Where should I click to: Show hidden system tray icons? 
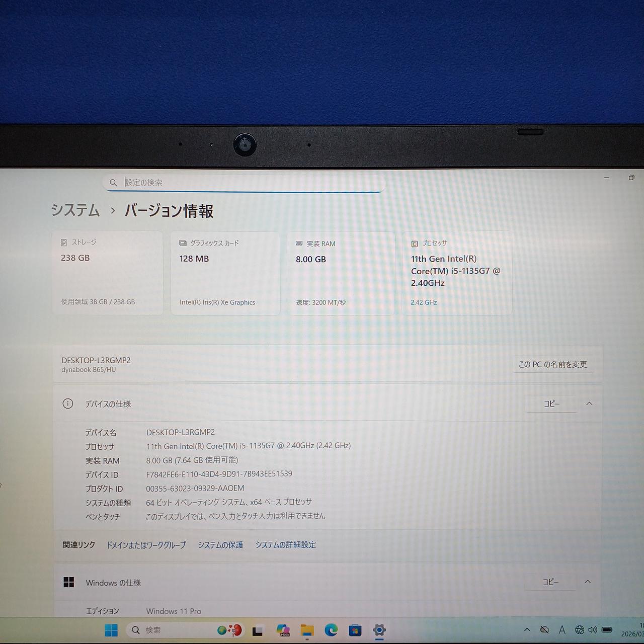[527, 630]
